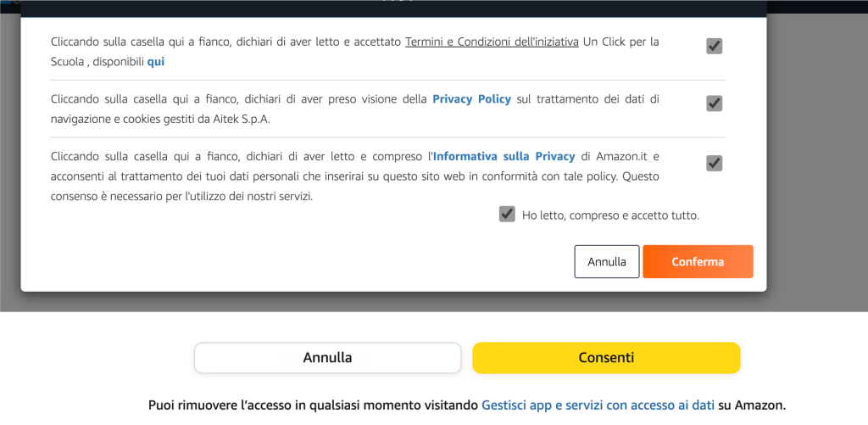Open the Informativa sulla Privacy link
Screen dimensions: 868x425
pyautogui.click(x=504, y=157)
